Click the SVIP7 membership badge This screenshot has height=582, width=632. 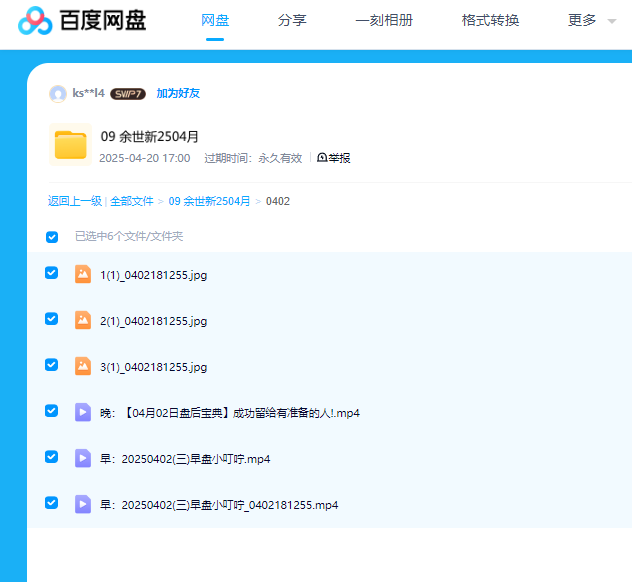click(x=128, y=94)
